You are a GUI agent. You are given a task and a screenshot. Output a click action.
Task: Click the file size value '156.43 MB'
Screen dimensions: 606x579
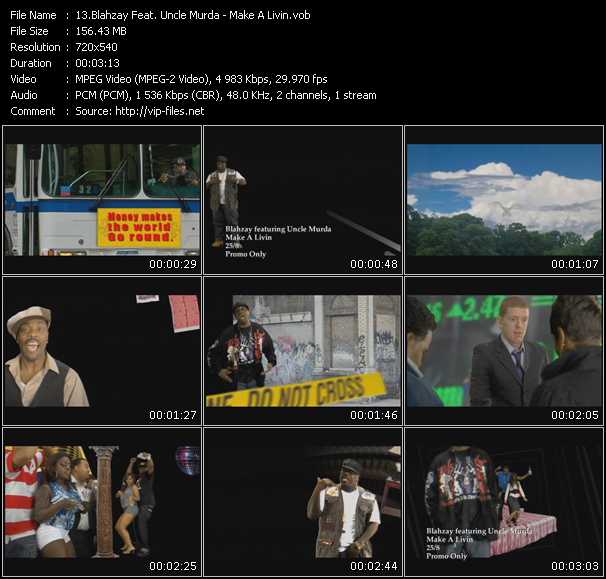(101, 31)
